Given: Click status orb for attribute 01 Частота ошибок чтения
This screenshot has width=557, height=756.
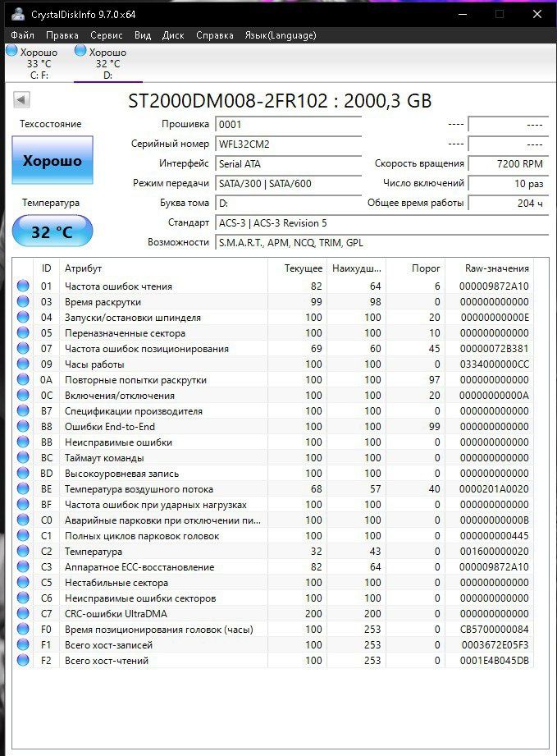Looking at the screenshot, I should (x=23, y=286).
